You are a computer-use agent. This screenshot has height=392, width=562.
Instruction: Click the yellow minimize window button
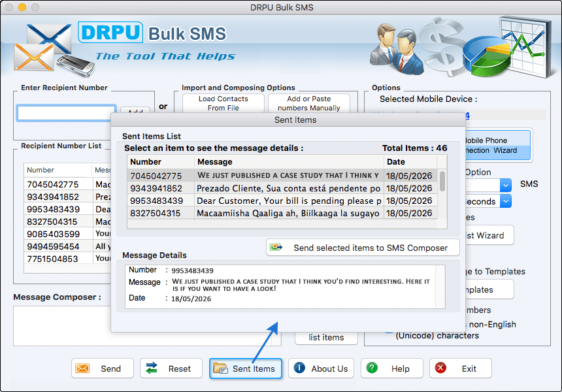(22, 7)
